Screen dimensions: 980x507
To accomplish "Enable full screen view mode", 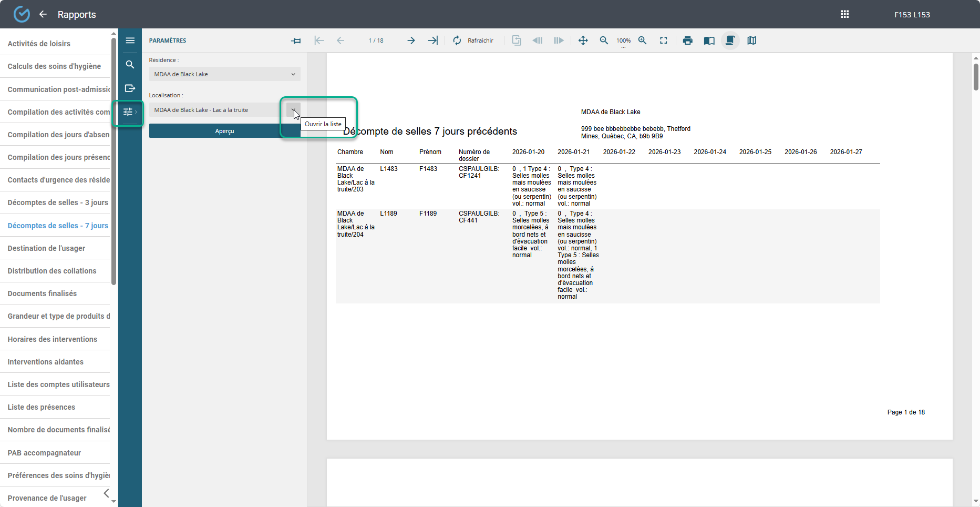I will pos(664,40).
